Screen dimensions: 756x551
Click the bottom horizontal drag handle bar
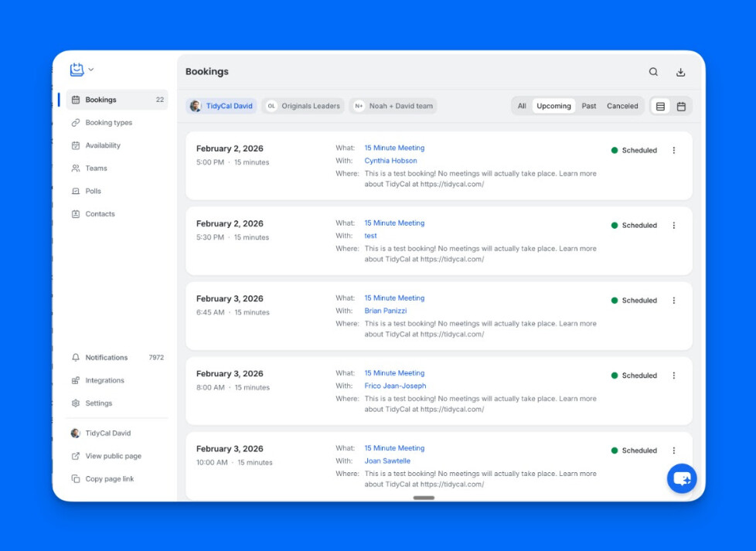[424, 498]
